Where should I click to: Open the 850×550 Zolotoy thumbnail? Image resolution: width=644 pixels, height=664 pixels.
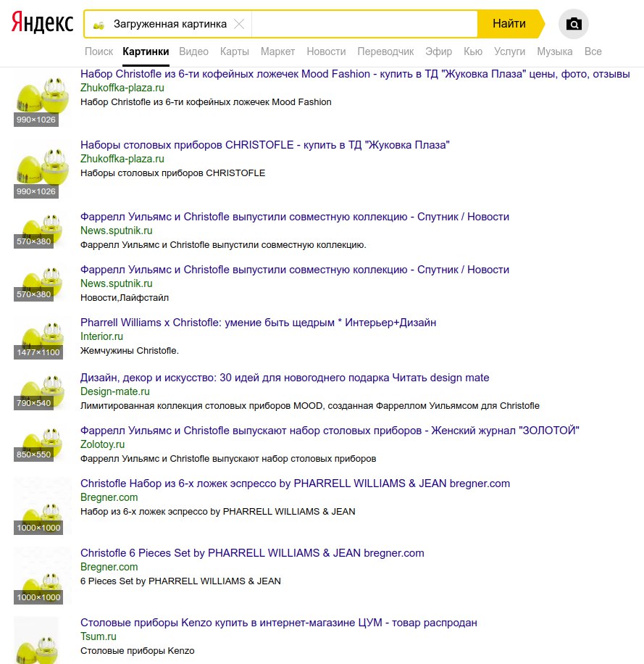tap(42, 444)
